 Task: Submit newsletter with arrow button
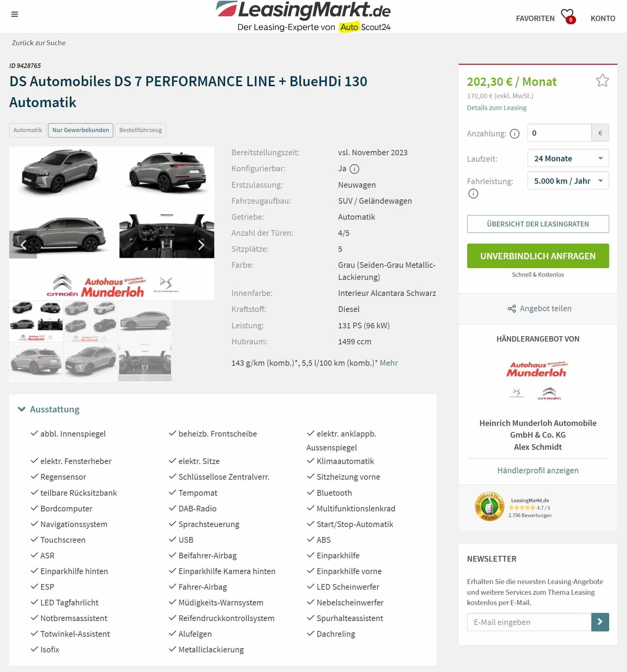click(600, 622)
